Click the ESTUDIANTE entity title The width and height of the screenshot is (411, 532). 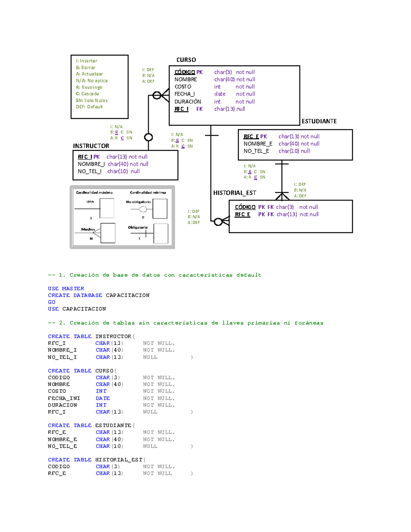(319, 121)
